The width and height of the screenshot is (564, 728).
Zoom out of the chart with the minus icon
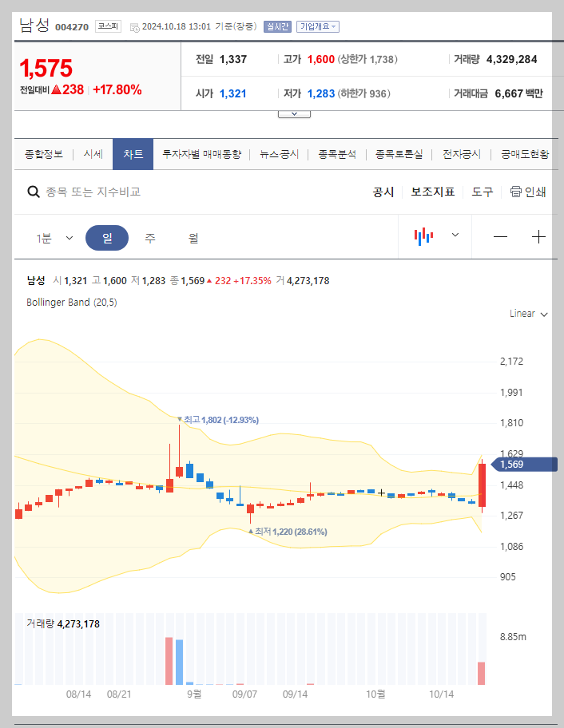(502, 237)
